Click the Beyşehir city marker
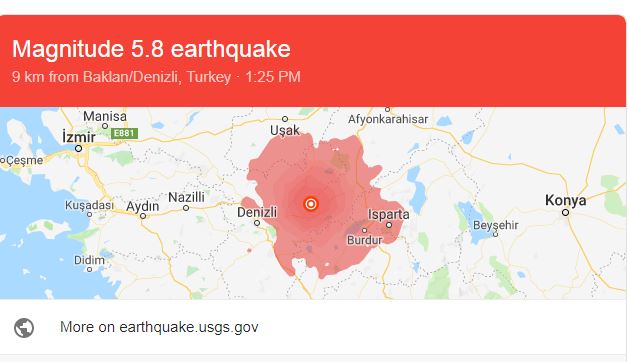Viewport: 629px width, 362px height. (495, 234)
